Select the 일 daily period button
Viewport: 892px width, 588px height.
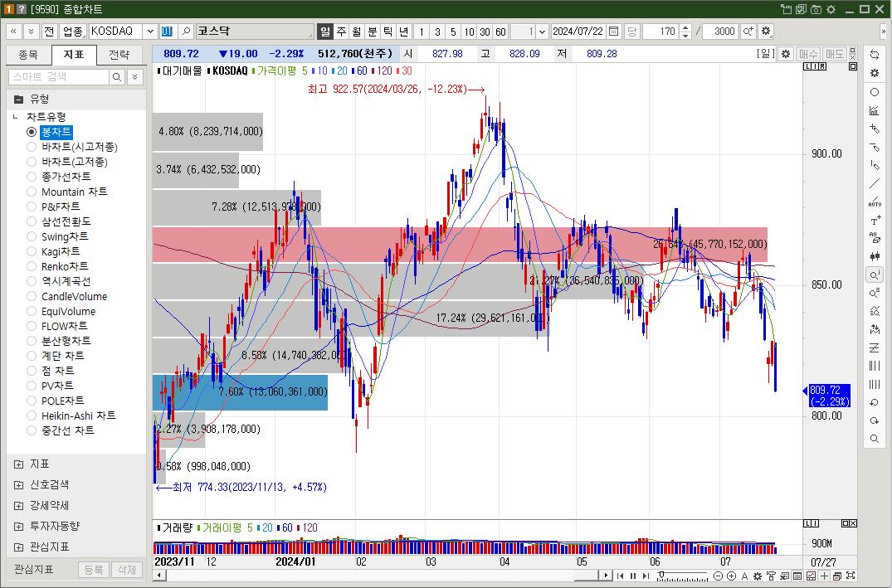click(324, 32)
